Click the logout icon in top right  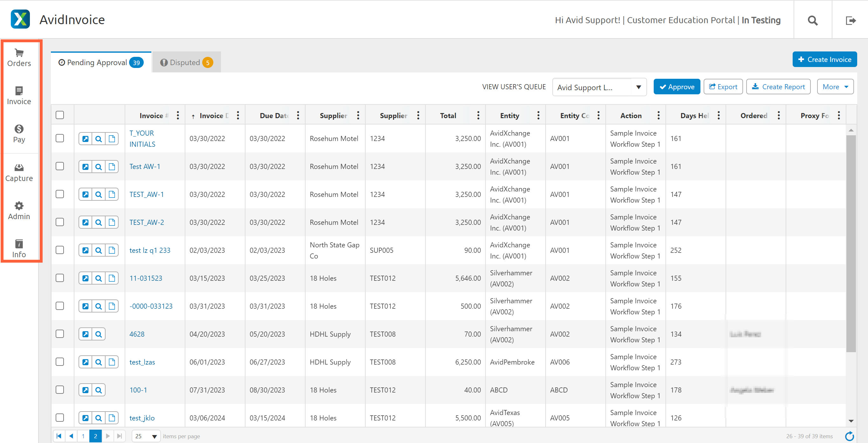[x=850, y=21]
